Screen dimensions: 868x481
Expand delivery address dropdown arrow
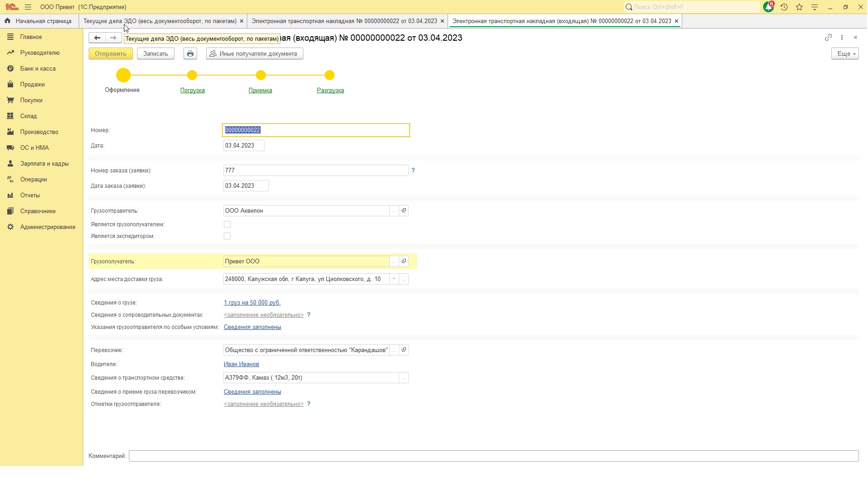(x=394, y=279)
